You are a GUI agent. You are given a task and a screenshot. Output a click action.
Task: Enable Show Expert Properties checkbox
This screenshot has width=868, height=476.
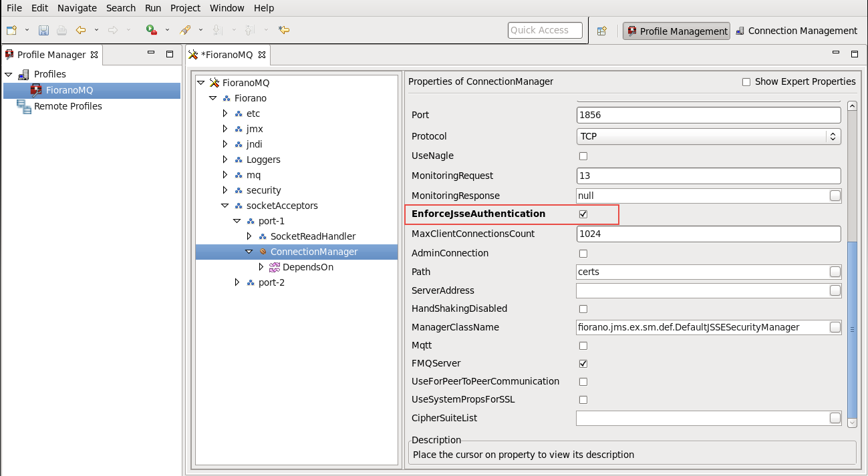(746, 82)
